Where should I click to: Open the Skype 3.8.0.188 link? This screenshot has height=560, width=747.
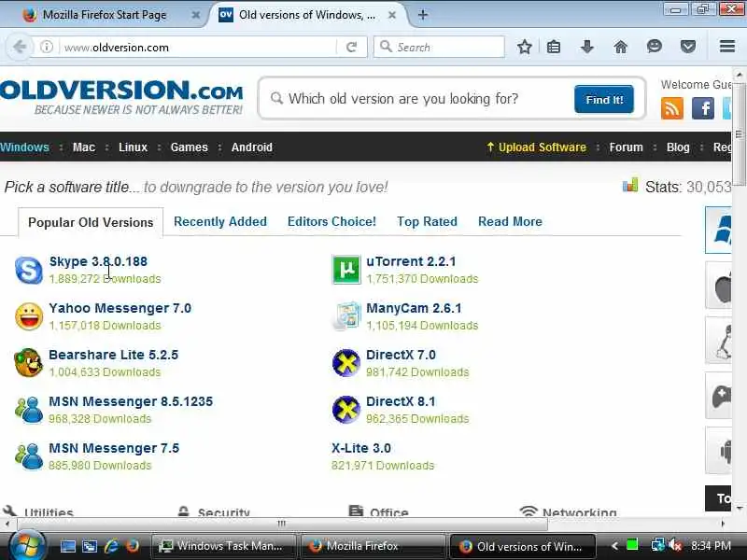pyautogui.click(x=98, y=261)
